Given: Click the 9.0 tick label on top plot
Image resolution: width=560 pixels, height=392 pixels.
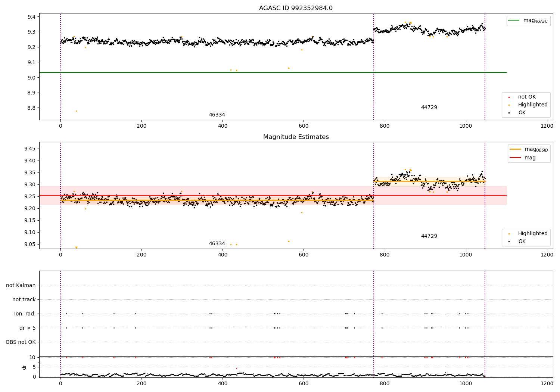Looking at the screenshot, I should [31, 78].
